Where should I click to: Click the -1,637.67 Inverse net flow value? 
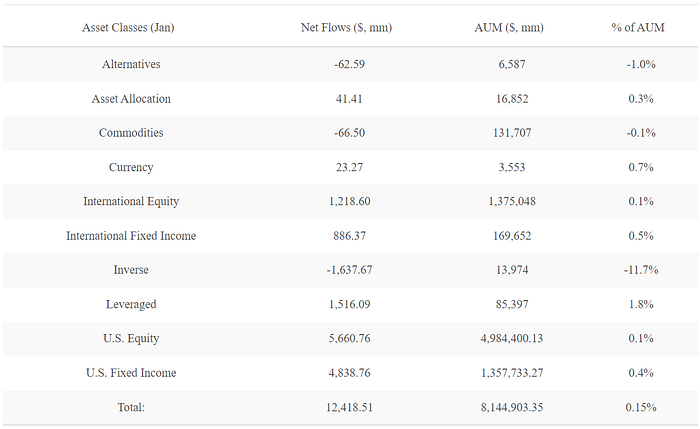click(x=349, y=270)
